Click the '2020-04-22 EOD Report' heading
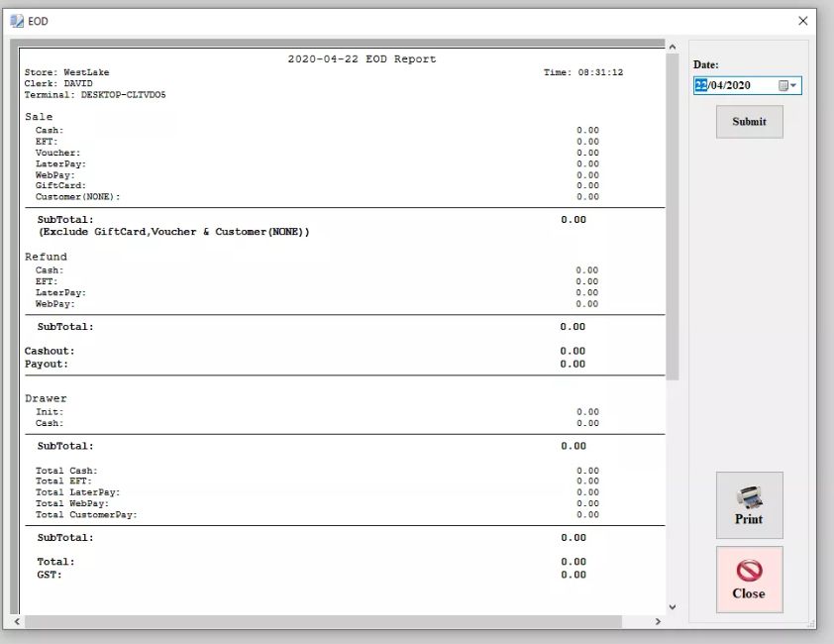834x644 pixels. 362,59
